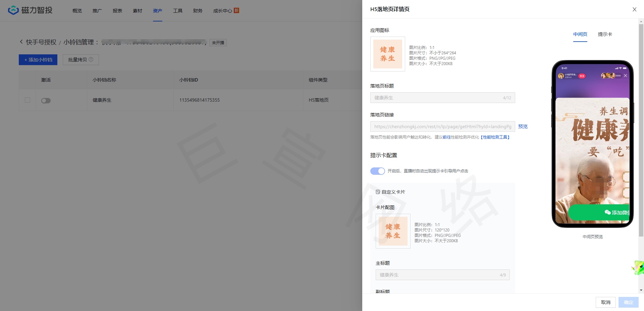This screenshot has width=644, height=311.
Task: Click the red 关注 follow icon in preview
Action: (x=582, y=76)
